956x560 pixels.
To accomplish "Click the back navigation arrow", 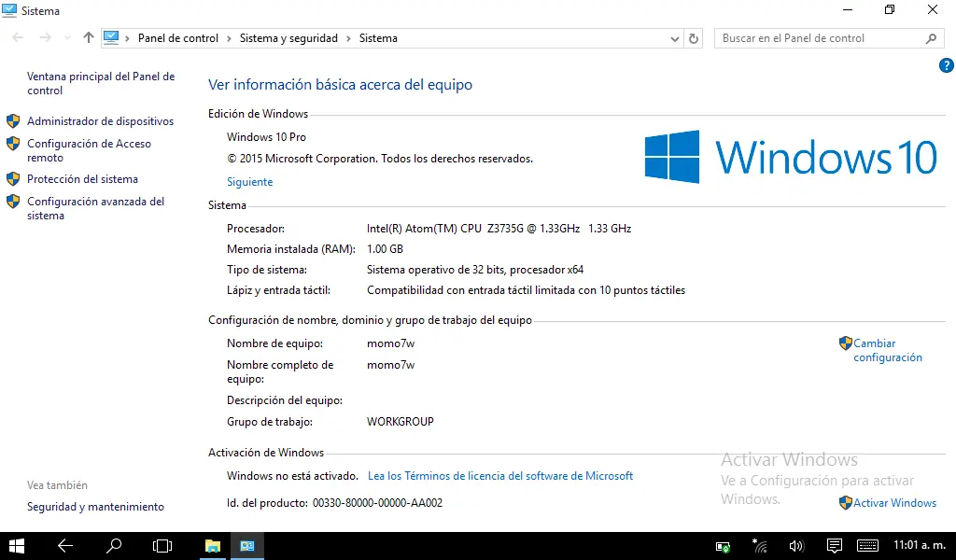I will tap(18, 37).
